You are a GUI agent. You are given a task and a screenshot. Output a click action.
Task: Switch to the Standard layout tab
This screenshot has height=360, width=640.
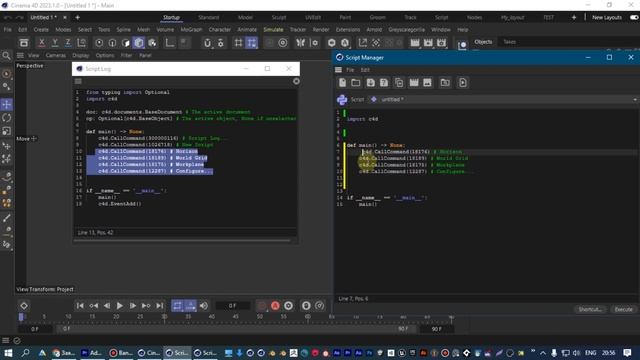pos(209,18)
